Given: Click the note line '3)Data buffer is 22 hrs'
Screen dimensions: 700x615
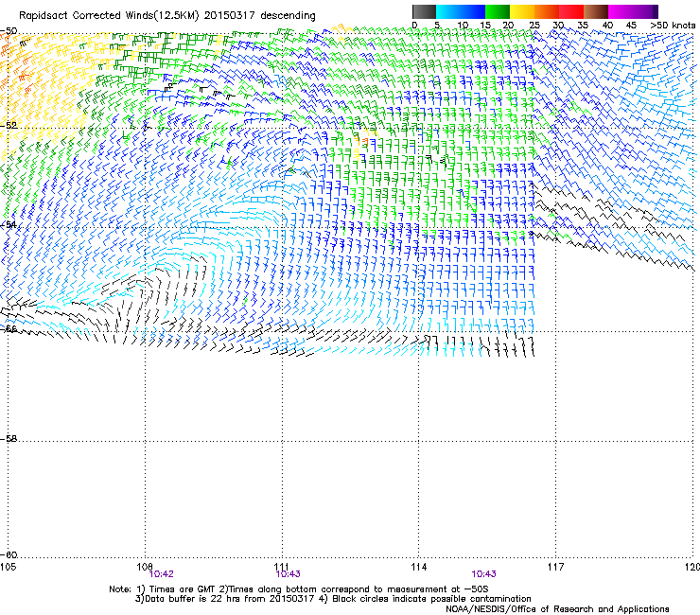Looking at the screenshot, I should 333,599.
